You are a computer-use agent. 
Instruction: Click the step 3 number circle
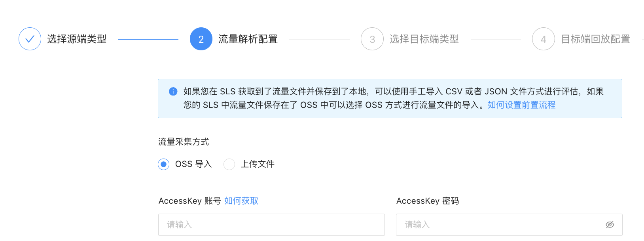point(372,39)
